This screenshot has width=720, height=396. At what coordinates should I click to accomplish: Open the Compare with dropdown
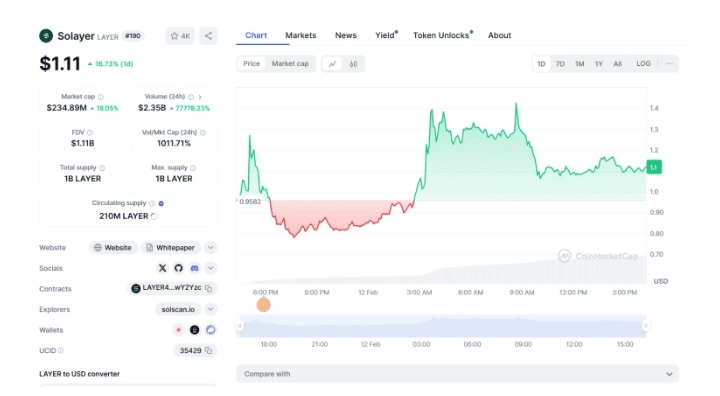[x=457, y=374]
